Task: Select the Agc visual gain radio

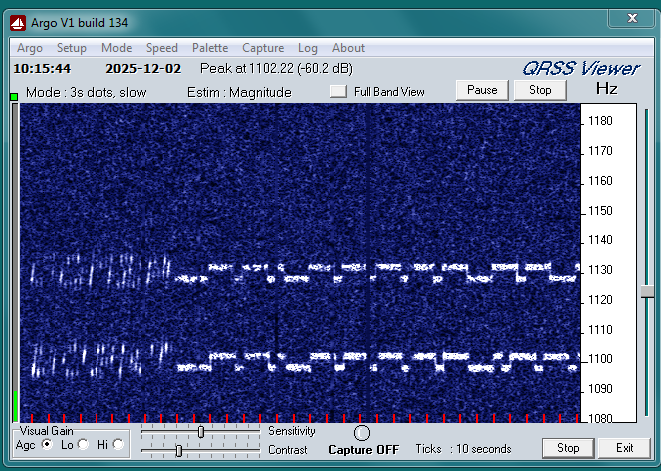Action: 47,444
